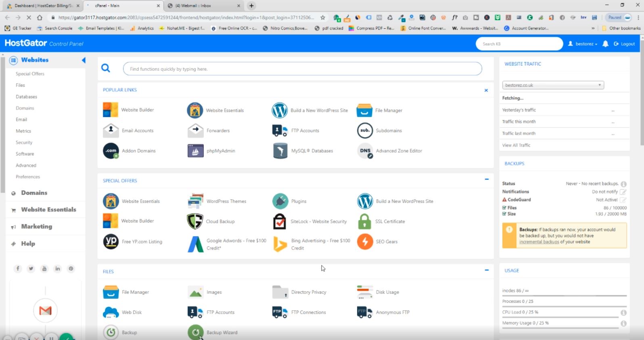Open the SSL Certificate padlock icon

pos(365,221)
